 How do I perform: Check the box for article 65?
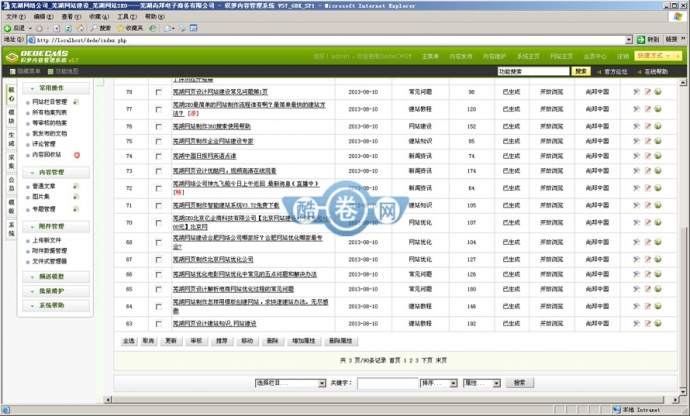tap(158, 289)
